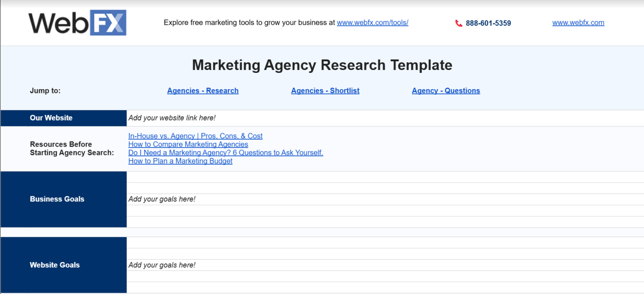Image resolution: width=644 pixels, height=294 pixels.
Task: Click the WebFX logo
Action: pyautogui.click(x=78, y=23)
